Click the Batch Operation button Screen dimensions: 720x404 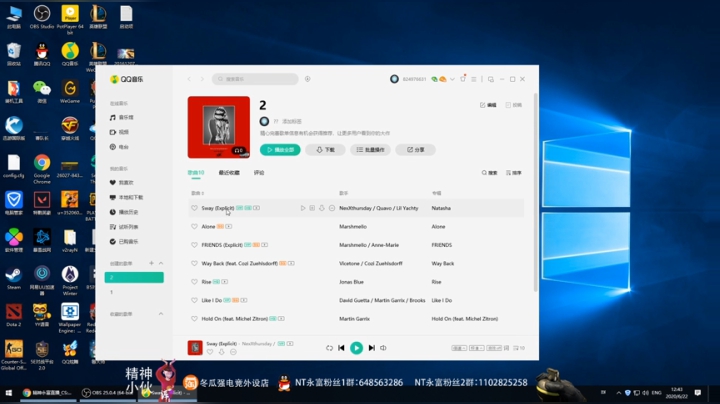[370, 150]
